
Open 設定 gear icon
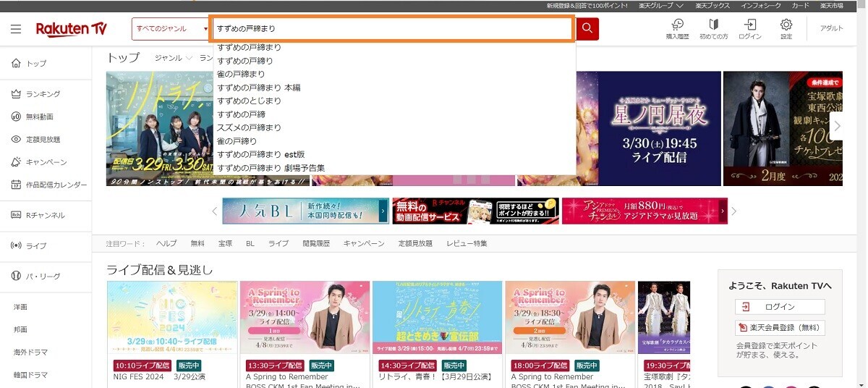[786, 28]
